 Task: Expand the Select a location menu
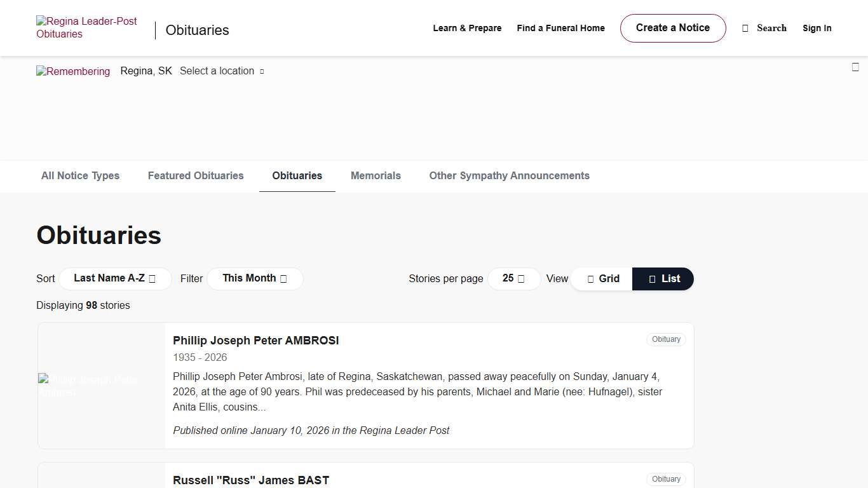click(x=222, y=71)
